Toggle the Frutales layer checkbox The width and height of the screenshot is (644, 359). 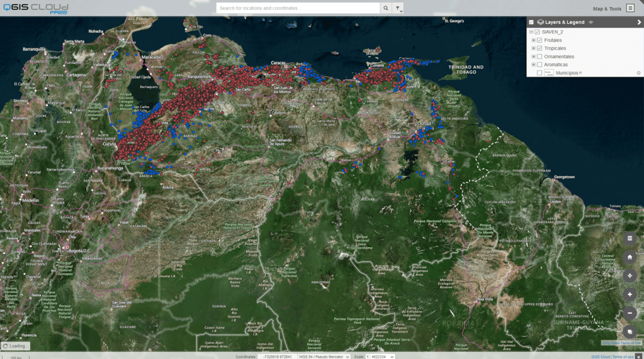[x=539, y=40]
